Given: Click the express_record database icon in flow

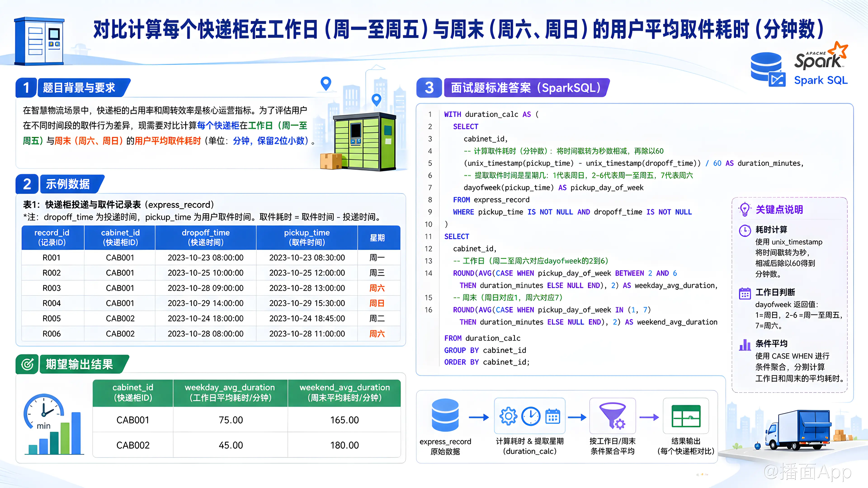Looking at the screenshot, I should point(445,415).
